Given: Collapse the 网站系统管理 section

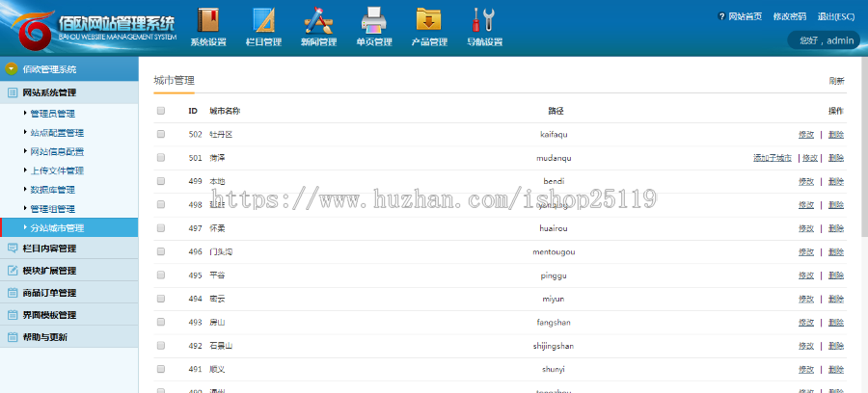Looking at the screenshot, I should click(69, 92).
